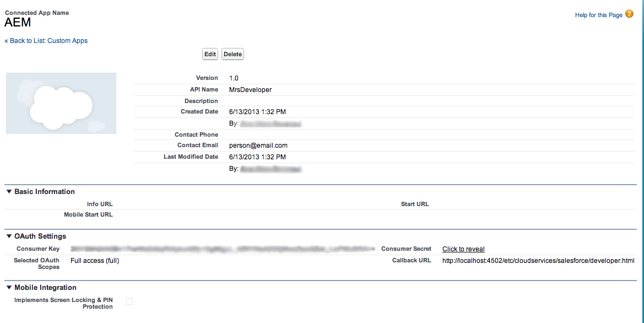
Task: Click the Consumer Key label
Action: pos(38,249)
